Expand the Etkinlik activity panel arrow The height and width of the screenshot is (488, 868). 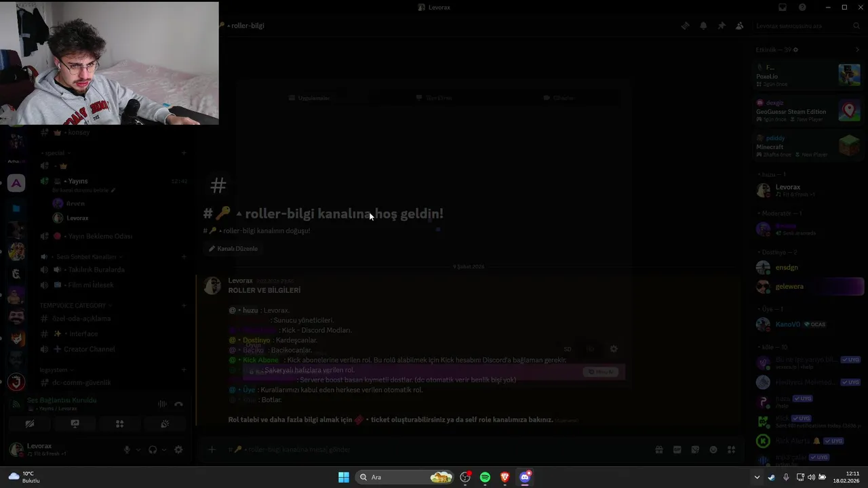coord(857,49)
